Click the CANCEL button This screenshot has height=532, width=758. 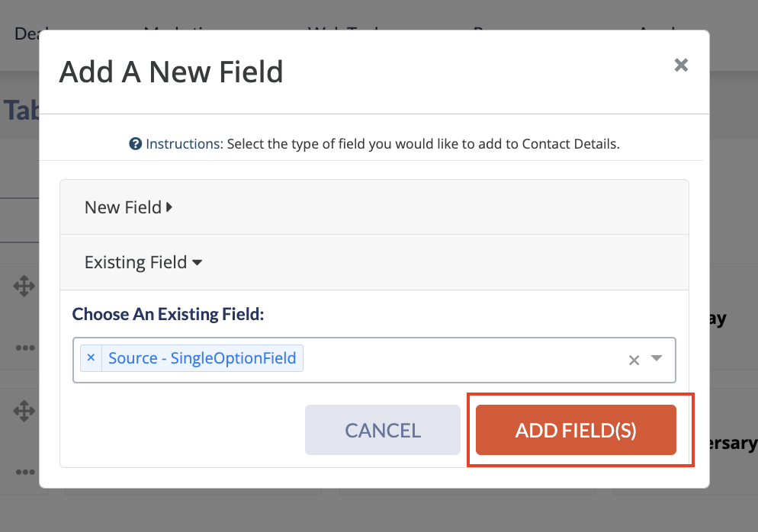pyautogui.click(x=382, y=430)
